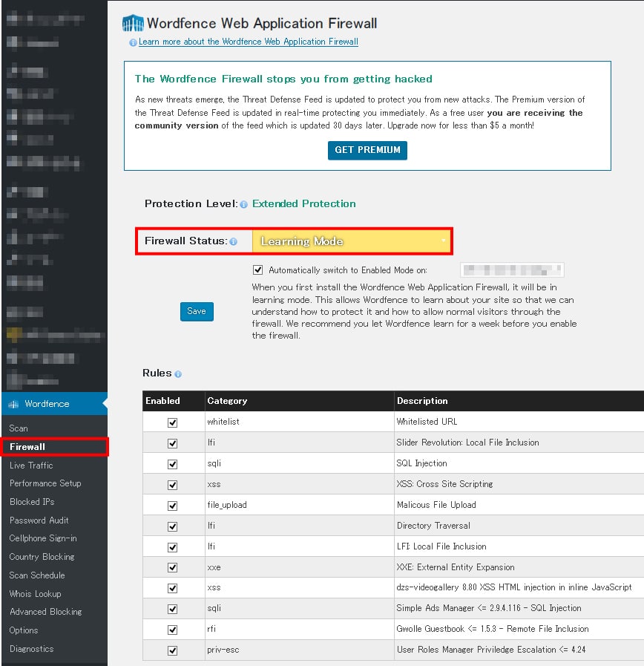This screenshot has height=666, width=644.
Task: Uncheck the dzs-videogallery XSS rule checkbox
Action: coord(172,588)
